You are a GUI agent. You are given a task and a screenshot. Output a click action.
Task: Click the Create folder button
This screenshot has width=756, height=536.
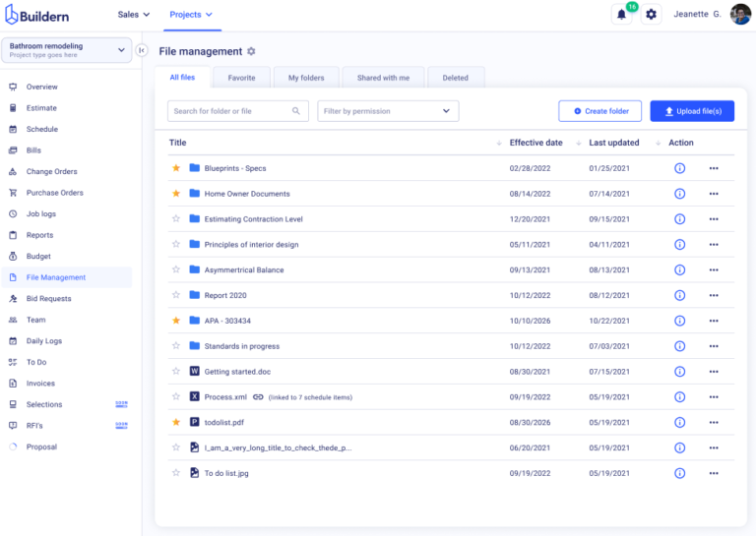599,111
